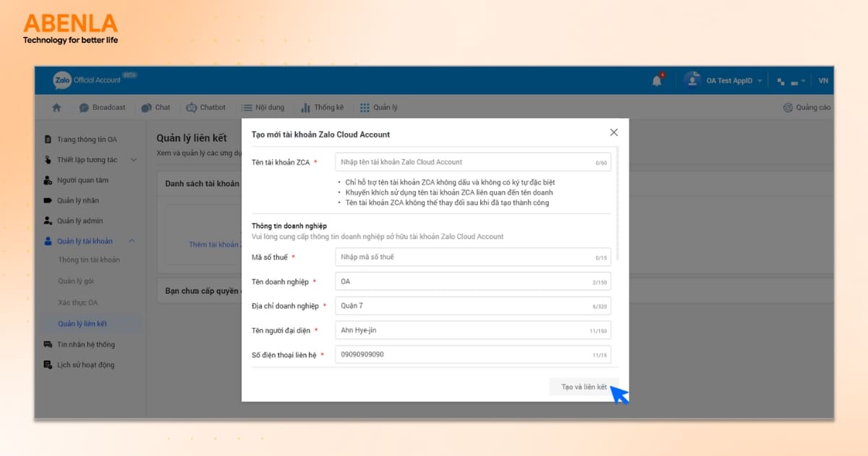This screenshot has width=868, height=456.
Task: Open the Chatbot menu
Action: 206,107
